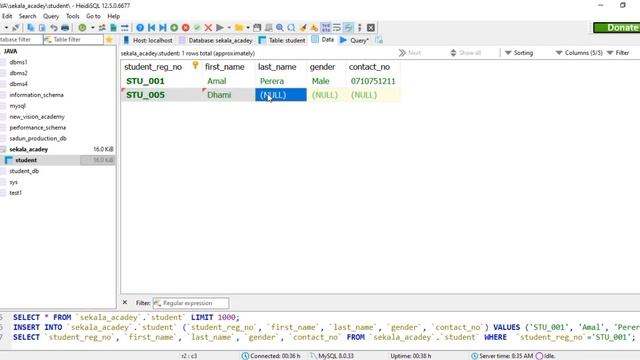This screenshot has width=640, height=360.
Task: Click the Paste toolbar icon
Action: pyautogui.click(x=42, y=28)
